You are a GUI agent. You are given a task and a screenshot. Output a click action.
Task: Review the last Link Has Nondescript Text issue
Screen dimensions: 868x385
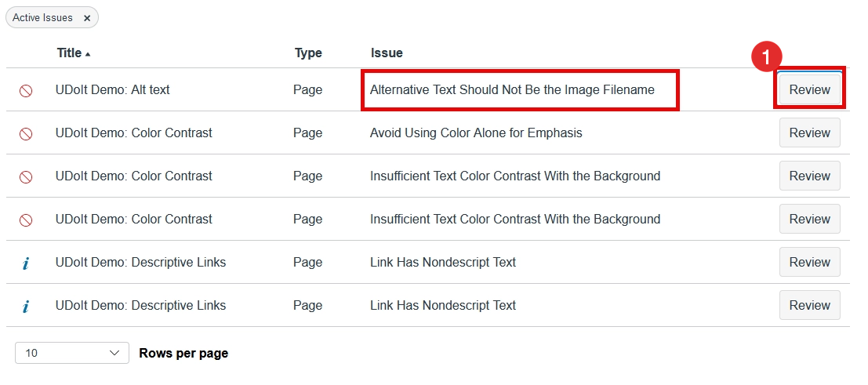pos(809,306)
